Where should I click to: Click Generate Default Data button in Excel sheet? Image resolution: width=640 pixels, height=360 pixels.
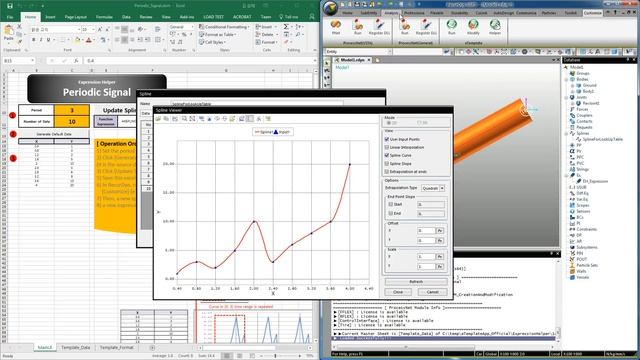point(54,134)
